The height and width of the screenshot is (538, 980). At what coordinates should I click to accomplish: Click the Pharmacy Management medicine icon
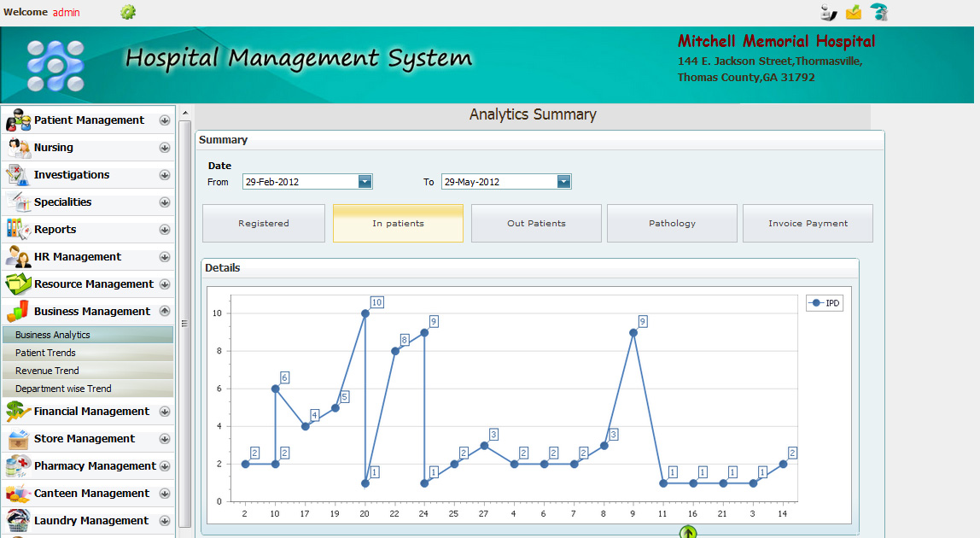[19, 466]
